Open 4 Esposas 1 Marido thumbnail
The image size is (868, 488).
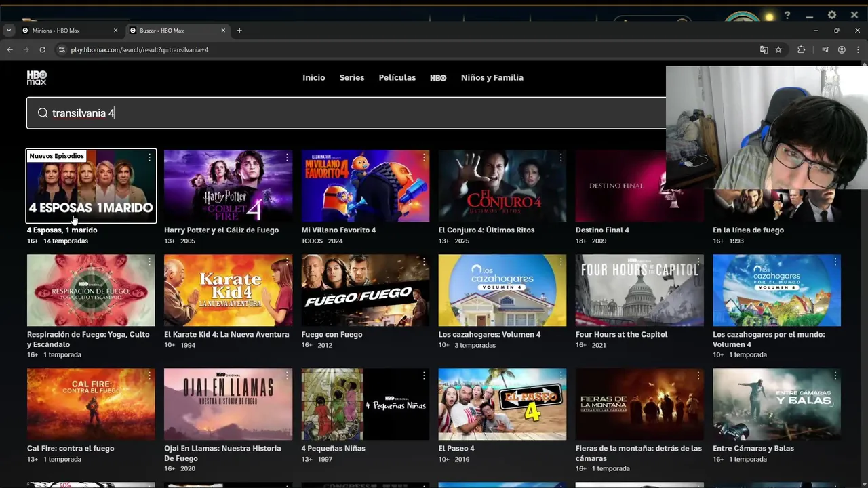pos(91,186)
